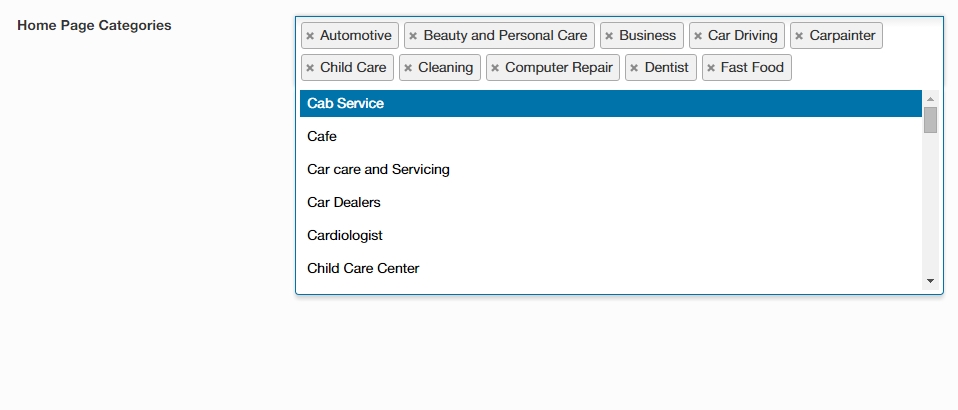Click the dropdown scrollbar up arrow
Screen dimensions: 958x410
(x=930, y=98)
